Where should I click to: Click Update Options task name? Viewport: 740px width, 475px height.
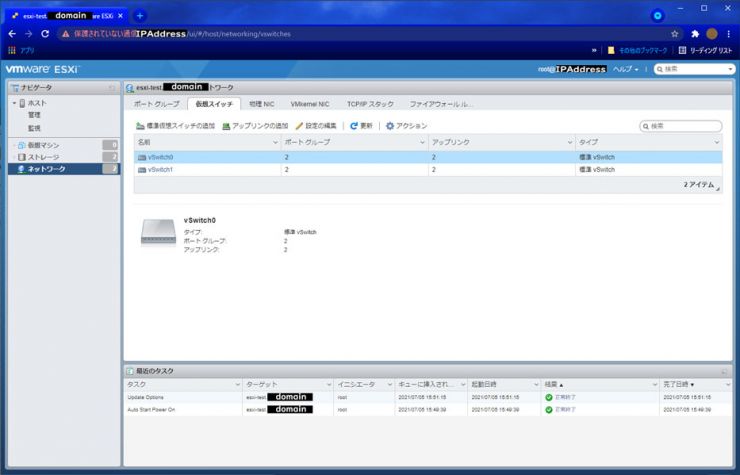tap(145, 398)
